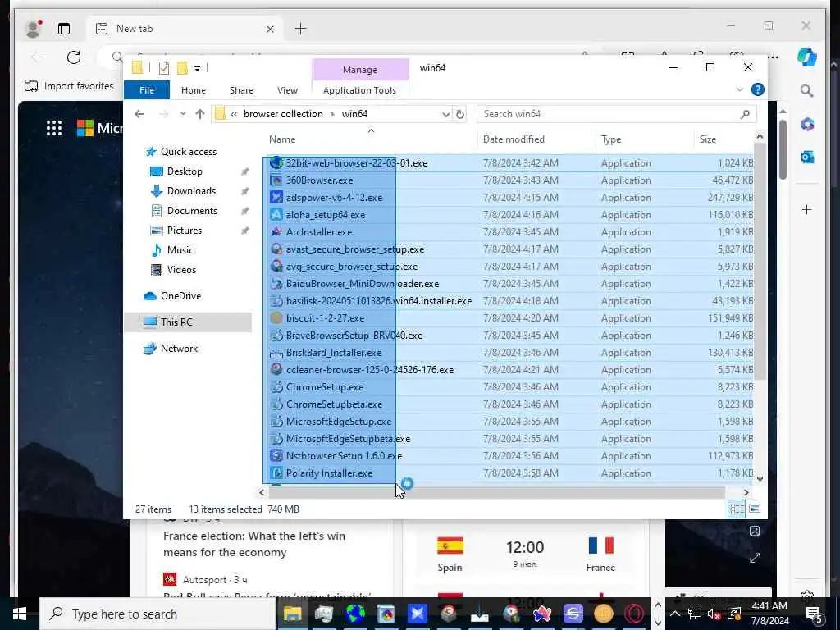Select adspower-v6-4-12.exe file icon

[276, 197]
